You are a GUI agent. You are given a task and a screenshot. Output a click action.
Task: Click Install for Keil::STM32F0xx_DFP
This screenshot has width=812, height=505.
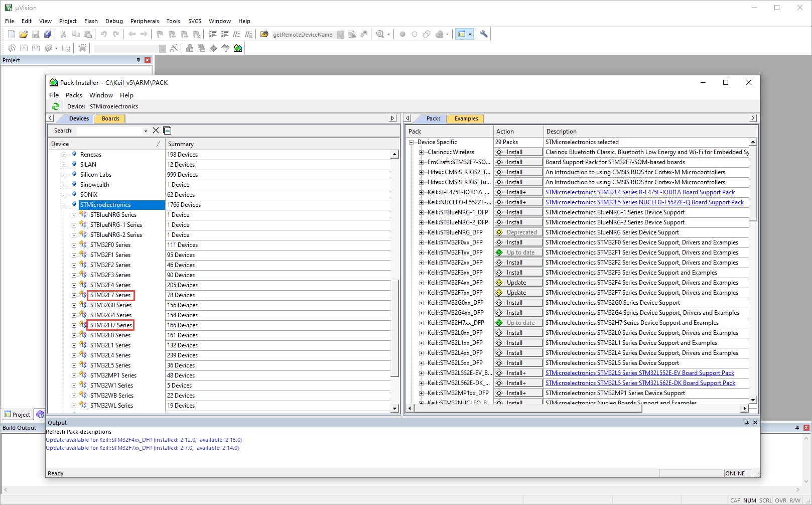[518, 242]
